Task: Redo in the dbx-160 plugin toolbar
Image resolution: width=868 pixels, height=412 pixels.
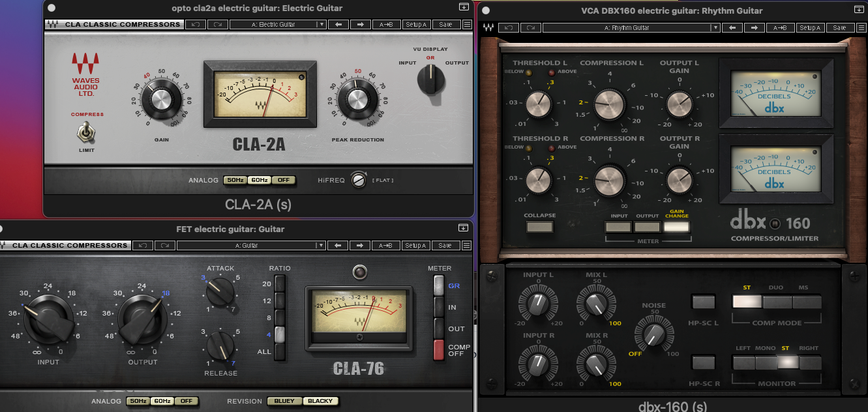Action: 531,27
